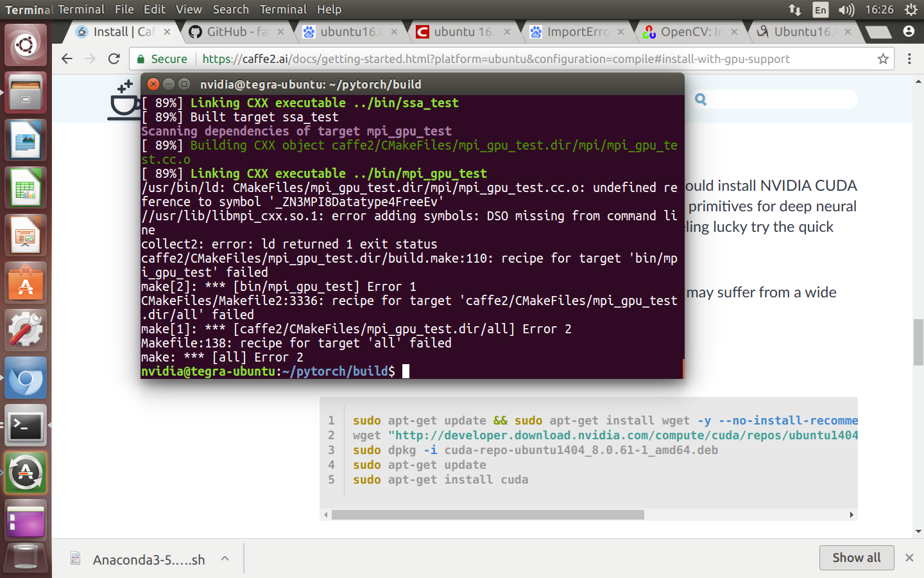Image resolution: width=924 pixels, height=578 pixels.
Task: Open the Help menu
Action: (329, 10)
